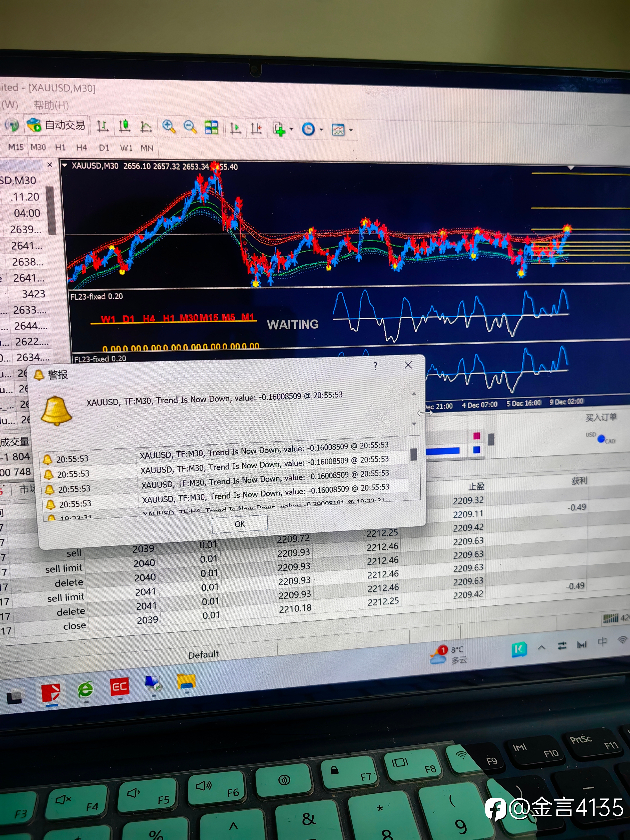
Task: Open the EC taskbar app
Action: (120, 687)
